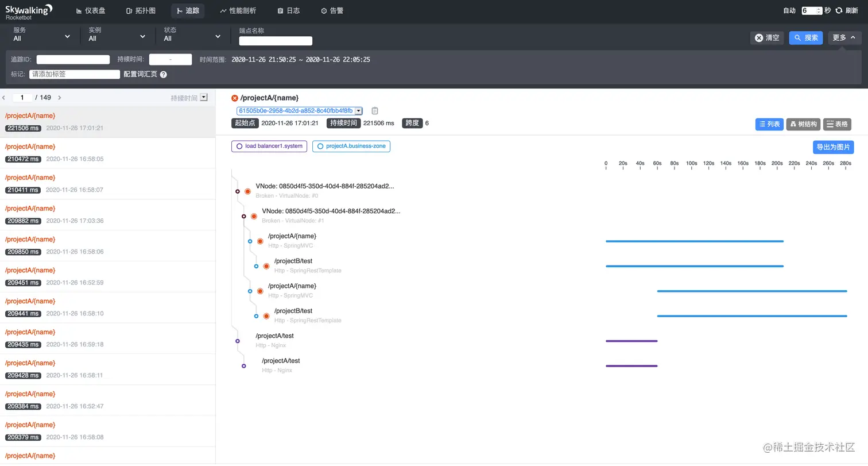Focus the 追踪ID input field
Viewport: 868px width, 466px height.
73,60
